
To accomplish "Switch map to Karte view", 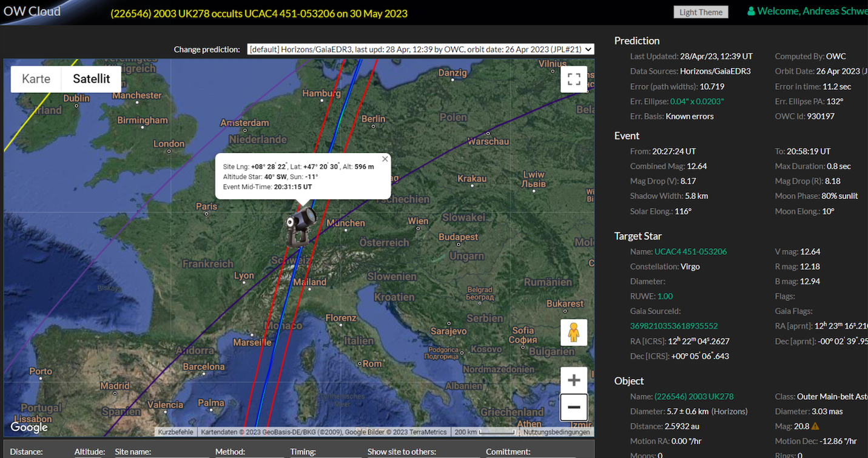I will pos(36,79).
